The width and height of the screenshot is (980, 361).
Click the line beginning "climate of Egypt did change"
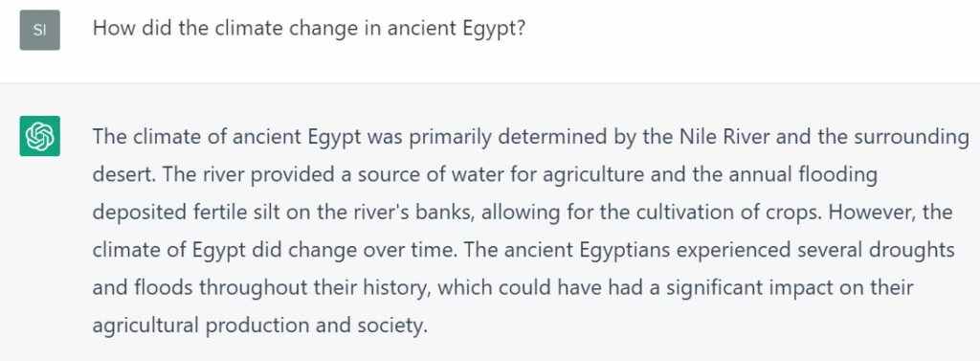pos(523,250)
